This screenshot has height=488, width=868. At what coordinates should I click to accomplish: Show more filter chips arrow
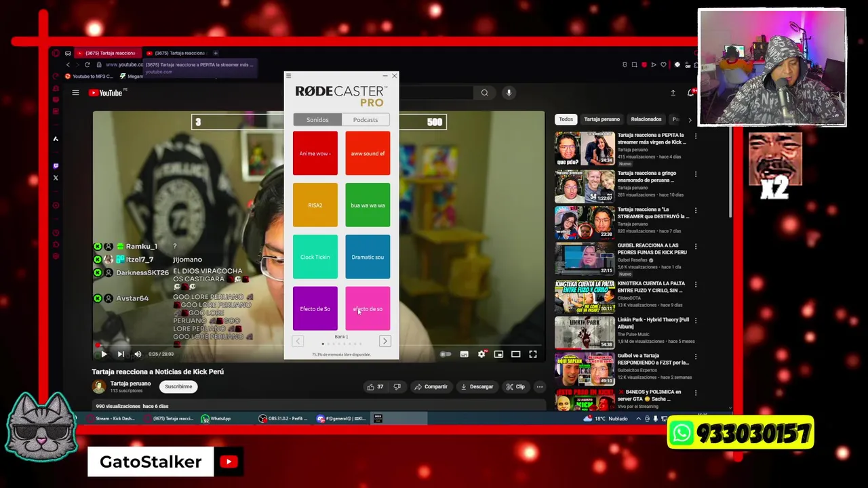point(690,120)
